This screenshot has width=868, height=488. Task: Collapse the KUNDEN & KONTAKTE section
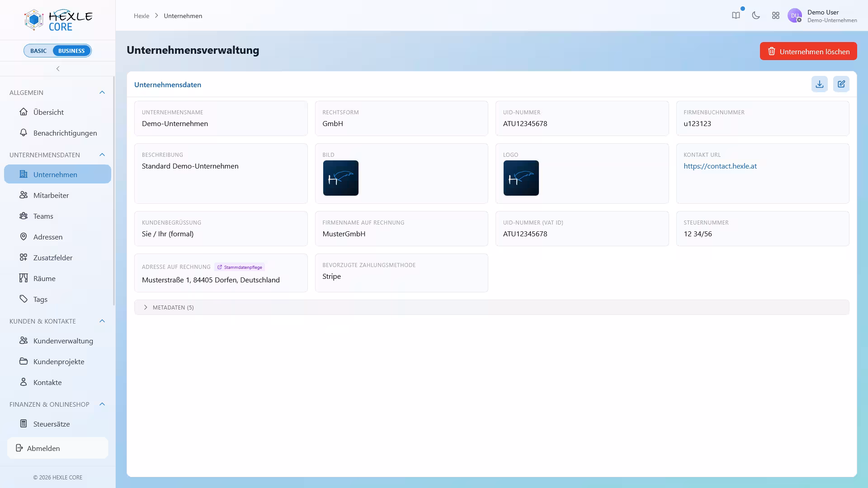(102, 321)
